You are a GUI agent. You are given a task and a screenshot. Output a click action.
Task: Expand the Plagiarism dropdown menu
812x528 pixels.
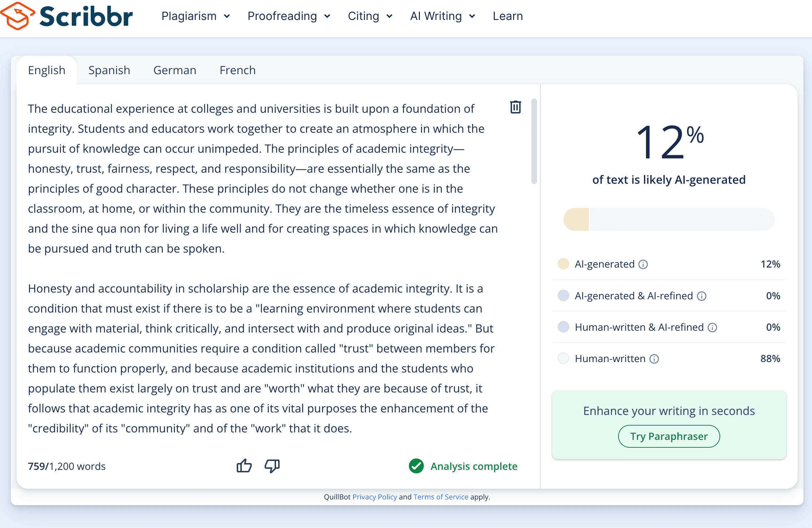196,16
